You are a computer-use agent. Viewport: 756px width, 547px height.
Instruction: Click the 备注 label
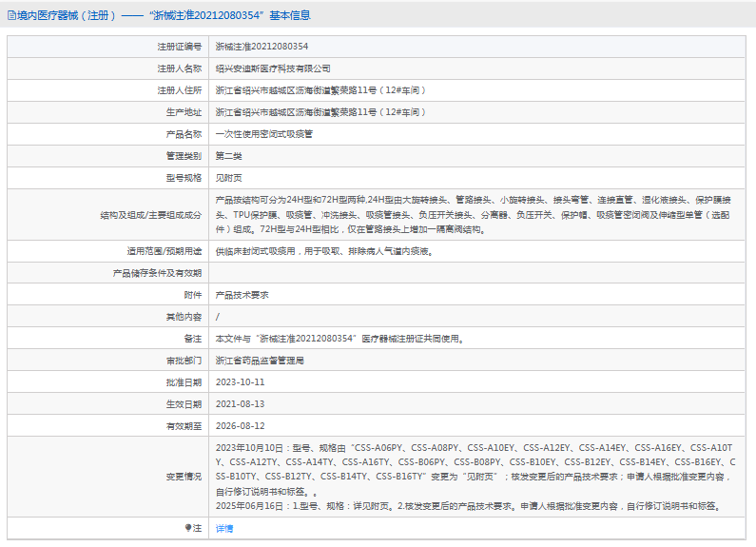(x=193, y=339)
